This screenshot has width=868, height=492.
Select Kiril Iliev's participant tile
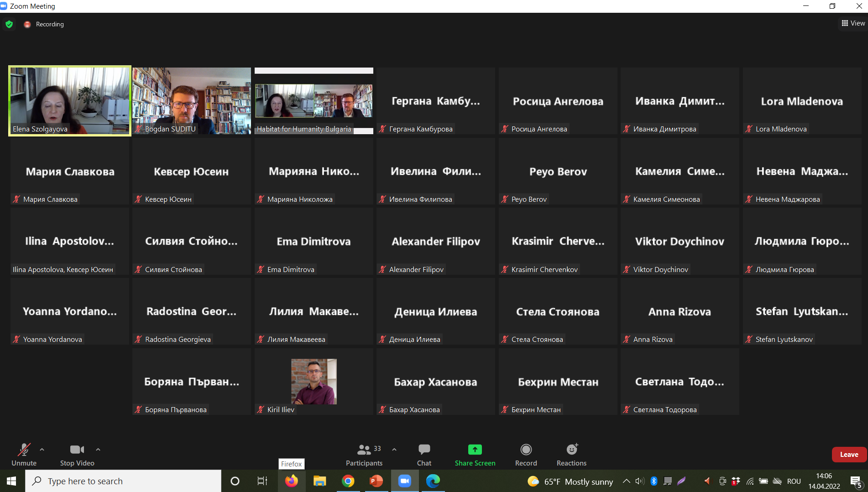314,382
